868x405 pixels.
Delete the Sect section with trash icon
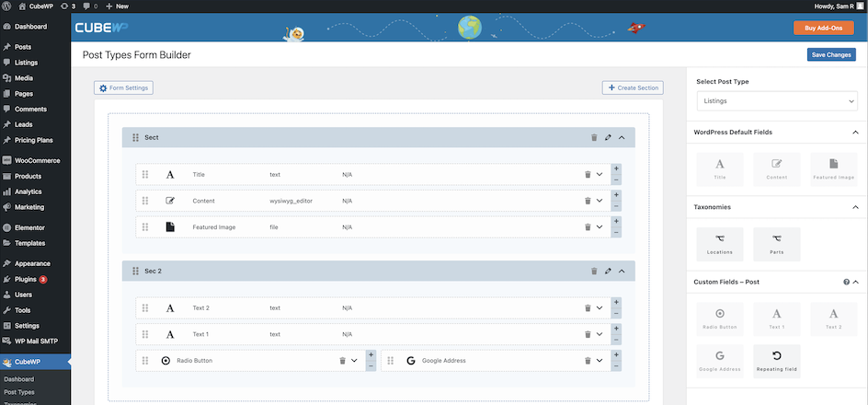[x=594, y=137]
